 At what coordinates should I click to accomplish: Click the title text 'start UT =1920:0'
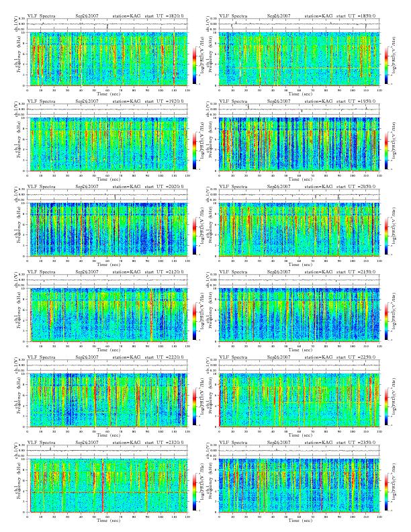(x=164, y=101)
